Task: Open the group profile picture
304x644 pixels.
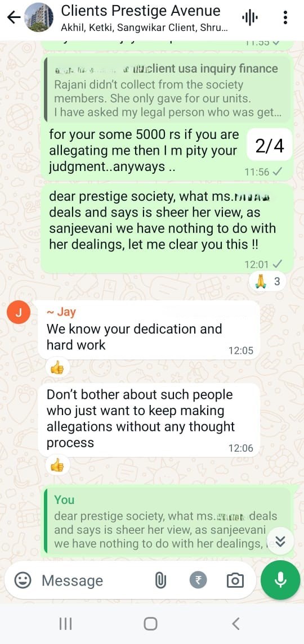Action: coord(39,17)
